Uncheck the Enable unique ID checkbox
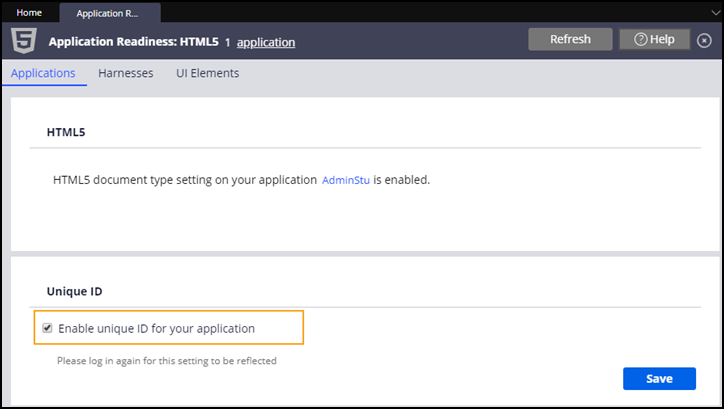The image size is (724, 409). (x=47, y=328)
